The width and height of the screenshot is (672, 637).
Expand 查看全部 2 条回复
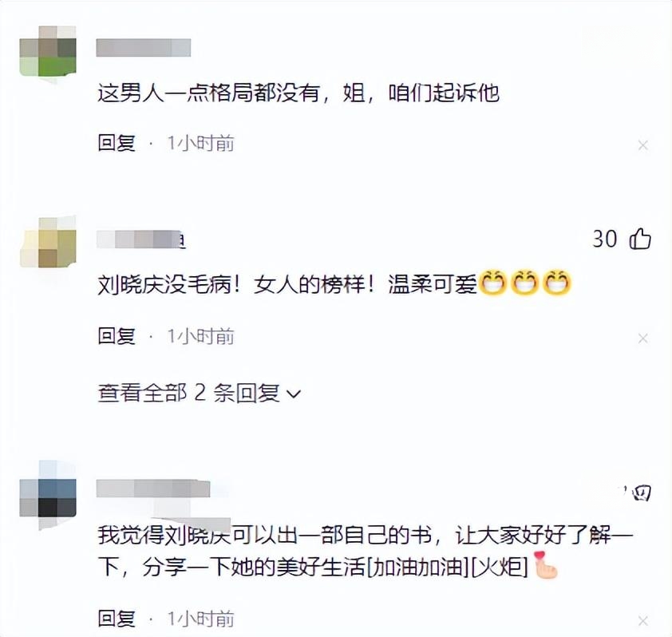pyautogui.click(x=200, y=393)
